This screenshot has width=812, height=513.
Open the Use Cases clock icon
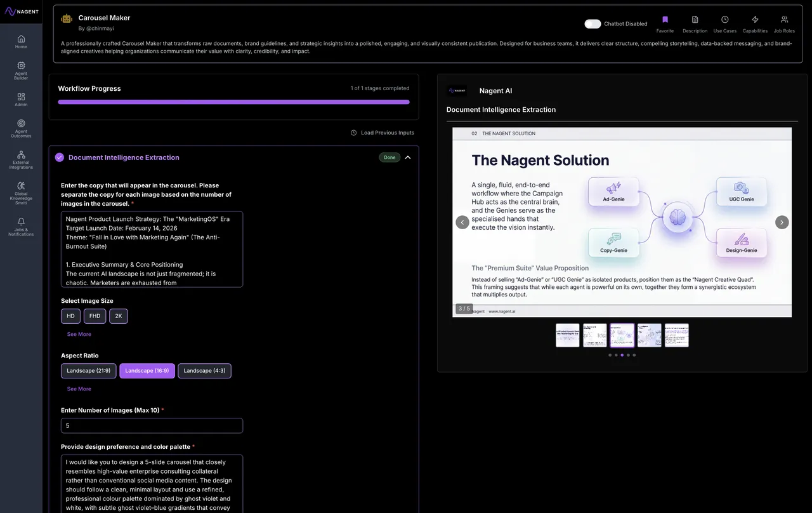point(724,20)
